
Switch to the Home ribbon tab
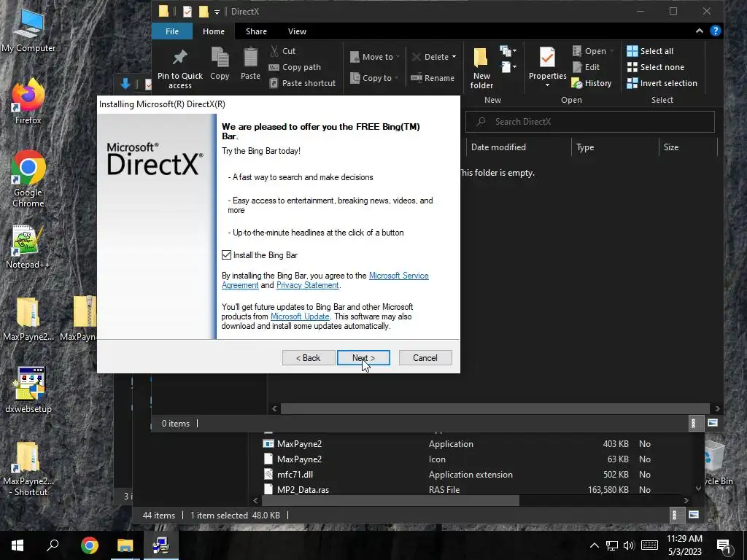[x=214, y=31]
